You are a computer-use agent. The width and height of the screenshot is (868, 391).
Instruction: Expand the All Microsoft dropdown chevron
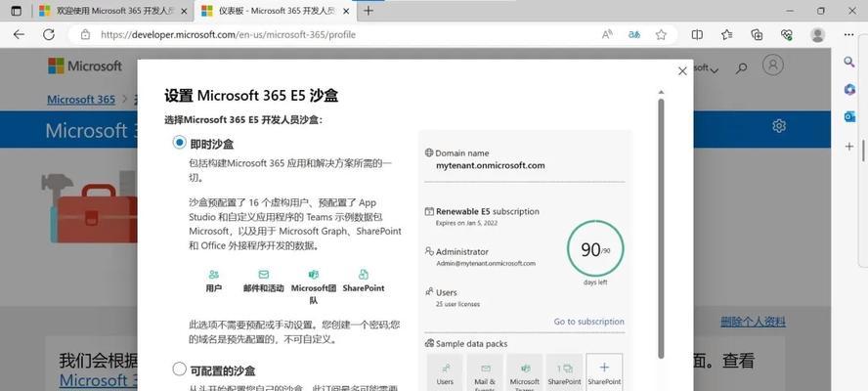click(715, 69)
